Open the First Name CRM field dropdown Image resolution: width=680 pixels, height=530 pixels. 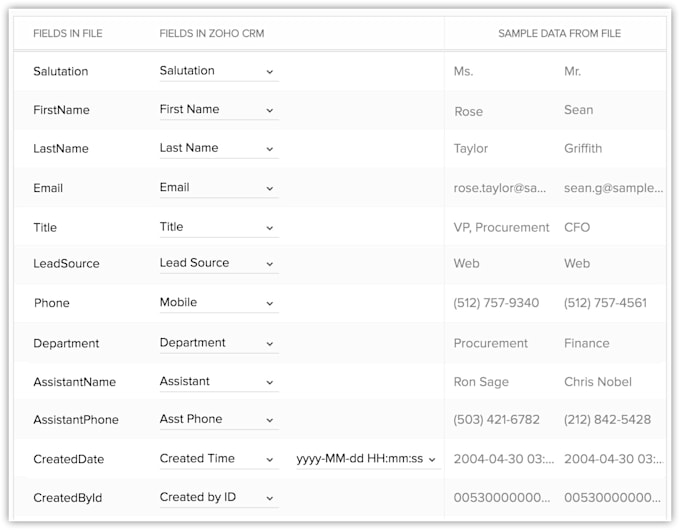[x=219, y=110]
